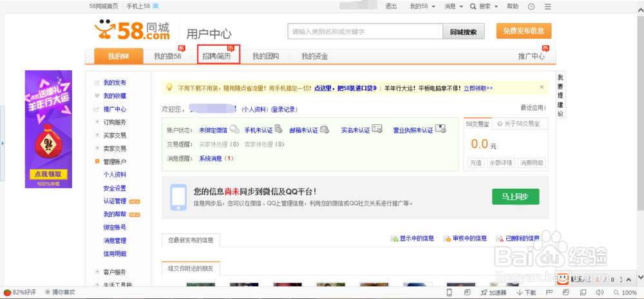The image size is (644, 299).
Task: Open the 招聘/简历 tab
Action: [216, 57]
